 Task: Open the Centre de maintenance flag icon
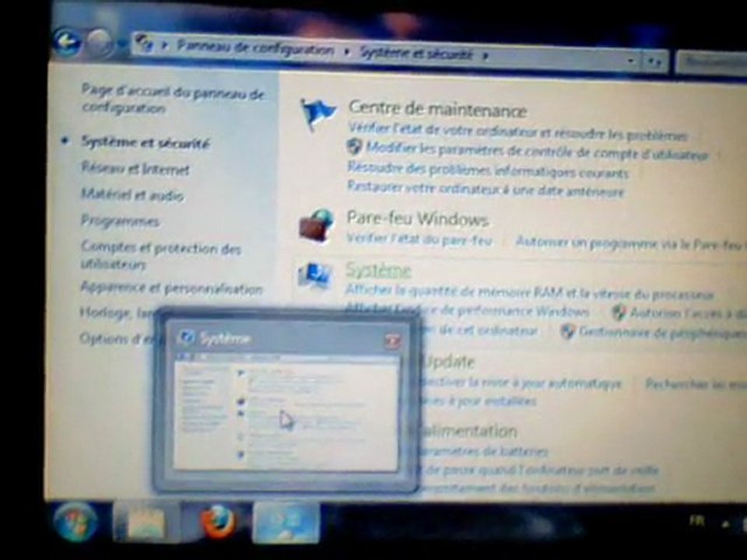(x=317, y=114)
